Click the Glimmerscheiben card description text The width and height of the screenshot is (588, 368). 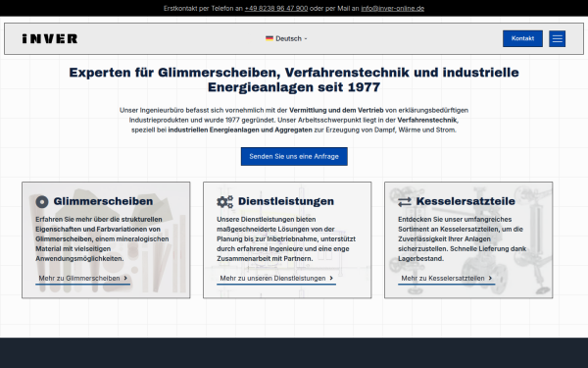click(102, 238)
